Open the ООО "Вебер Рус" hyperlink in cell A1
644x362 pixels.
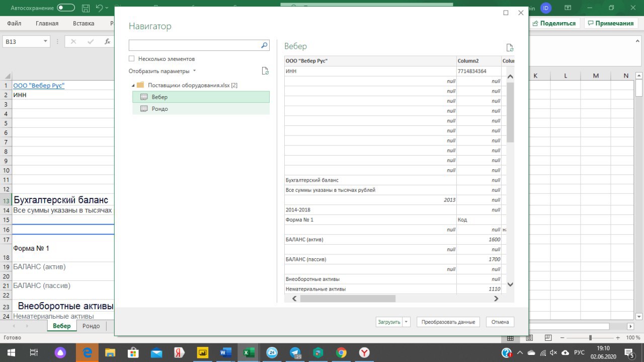39,86
